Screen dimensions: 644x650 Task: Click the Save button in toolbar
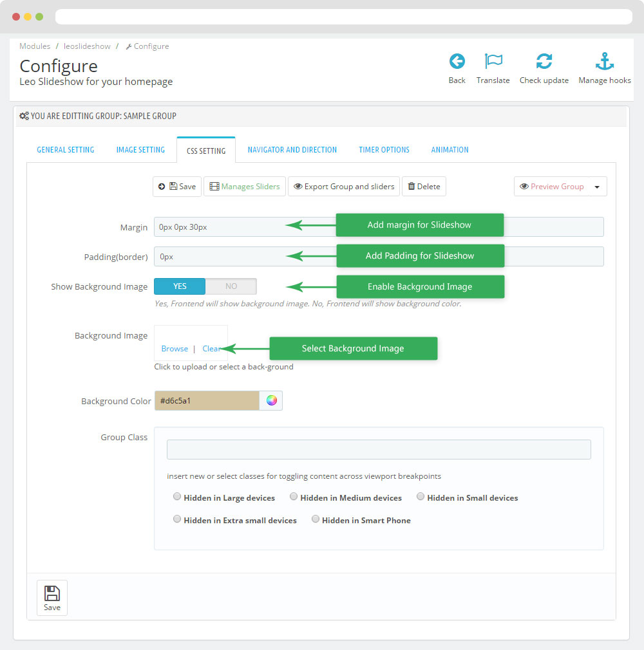[x=177, y=187]
